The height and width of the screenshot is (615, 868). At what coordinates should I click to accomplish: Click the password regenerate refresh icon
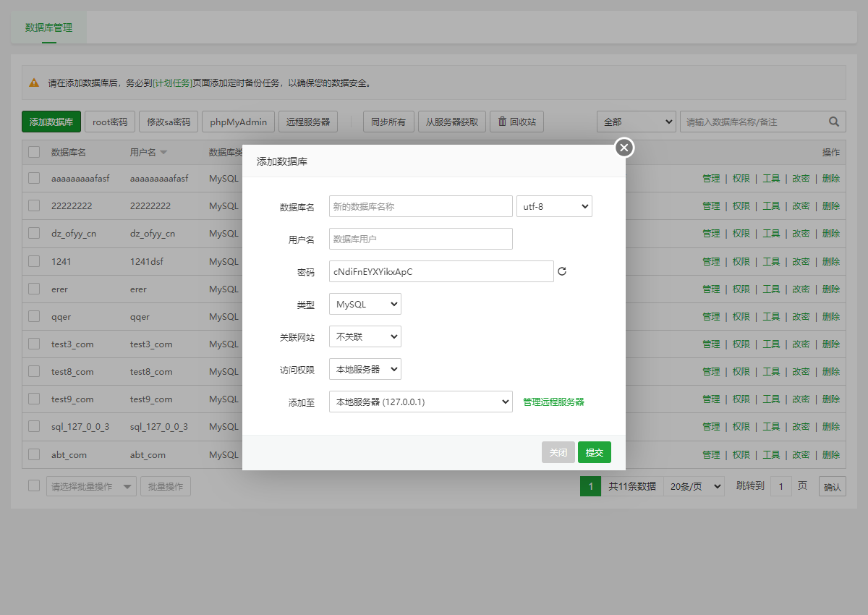click(562, 272)
